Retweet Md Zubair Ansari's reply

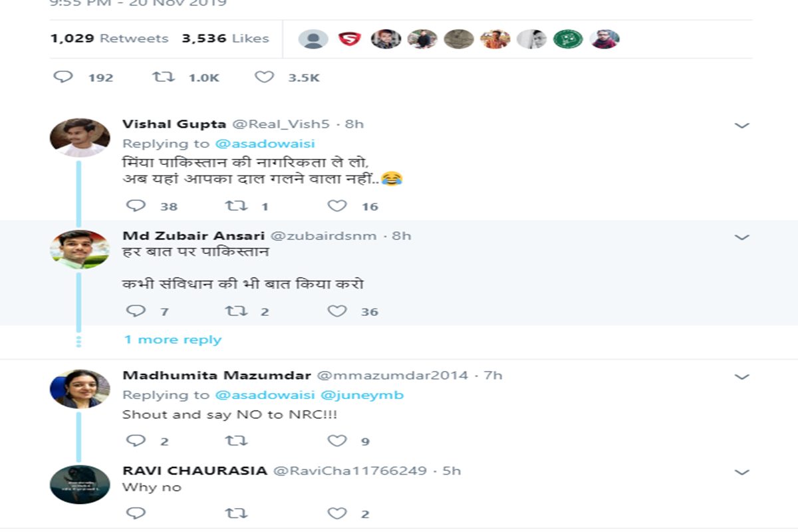236,311
